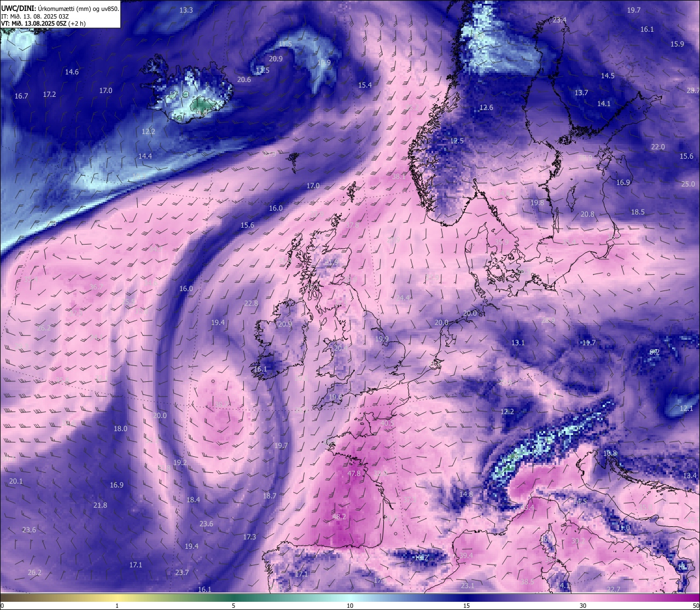Click the 16.7 value near left edge
The image size is (700, 610).
[x=21, y=96]
